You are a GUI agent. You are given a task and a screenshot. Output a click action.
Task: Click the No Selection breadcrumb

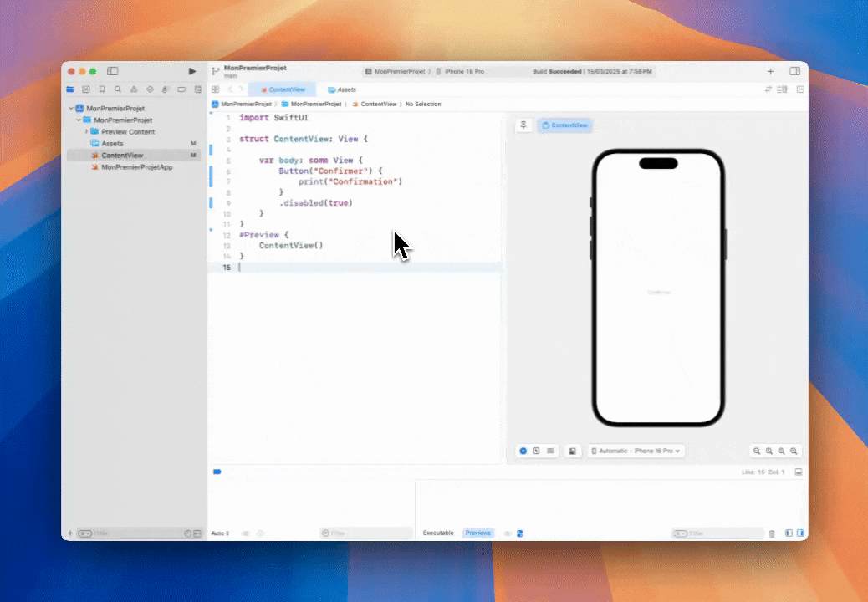pos(423,104)
